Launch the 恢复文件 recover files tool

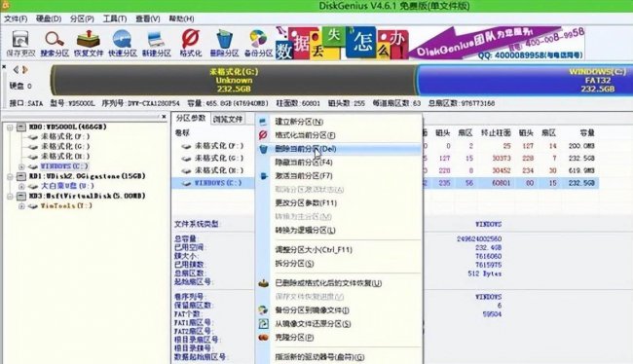tap(89, 43)
